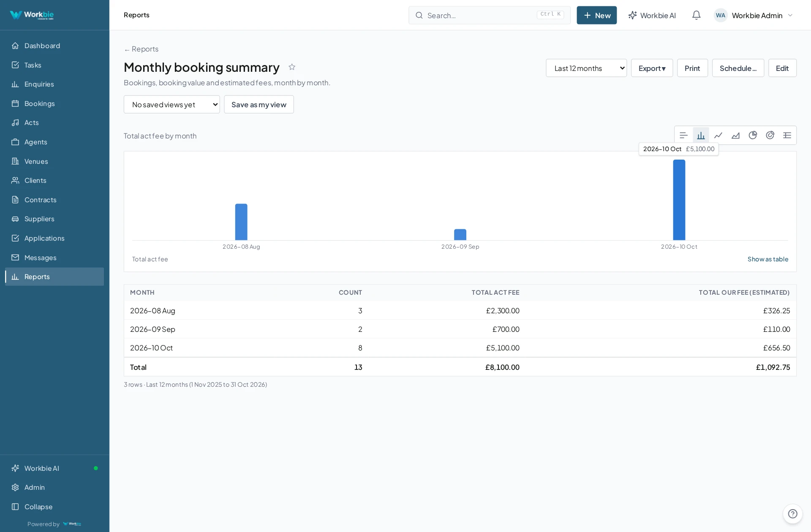Switch chart to line graph

point(718,136)
